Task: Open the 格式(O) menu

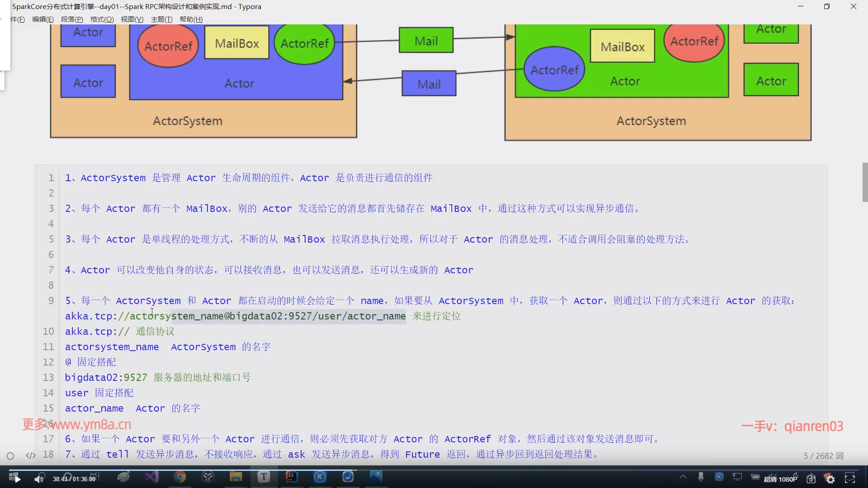Action: click(102, 19)
